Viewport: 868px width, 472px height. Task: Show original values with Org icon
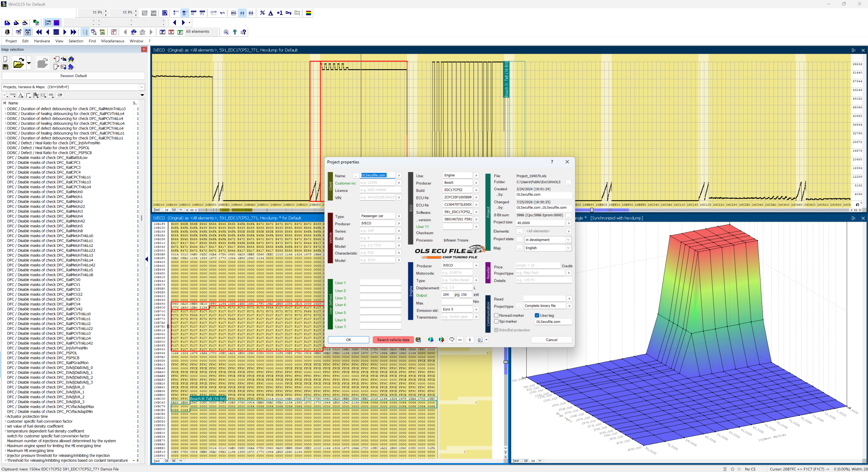[288, 13]
